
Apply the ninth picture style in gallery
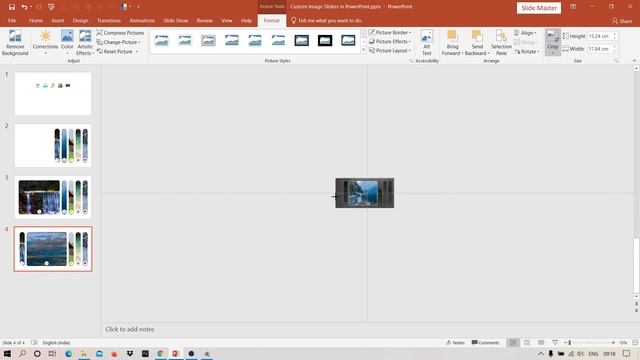coord(348,40)
